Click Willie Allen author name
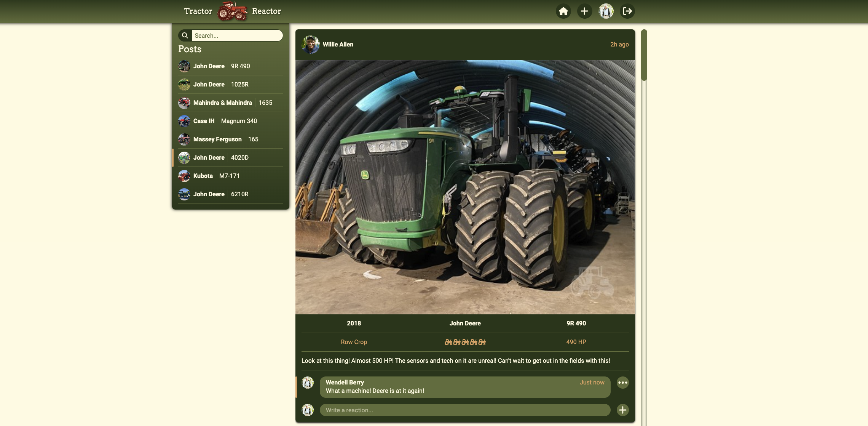 338,45
